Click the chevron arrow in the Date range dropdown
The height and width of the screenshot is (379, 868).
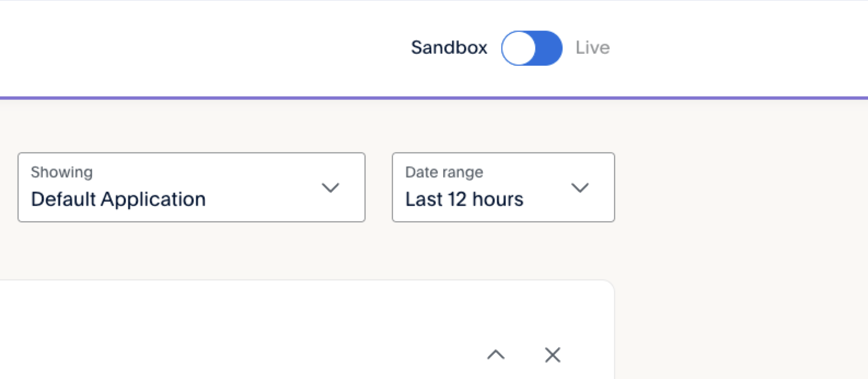tap(580, 188)
